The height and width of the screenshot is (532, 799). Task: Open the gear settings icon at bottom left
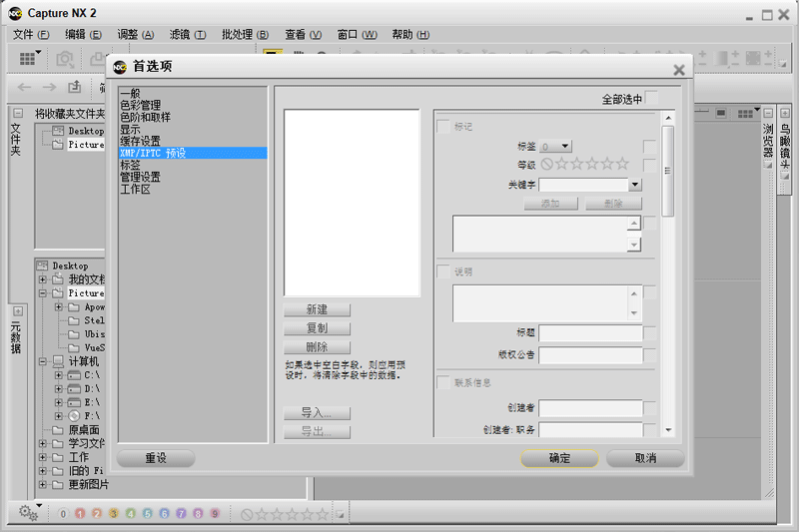(x=28, y=513)
